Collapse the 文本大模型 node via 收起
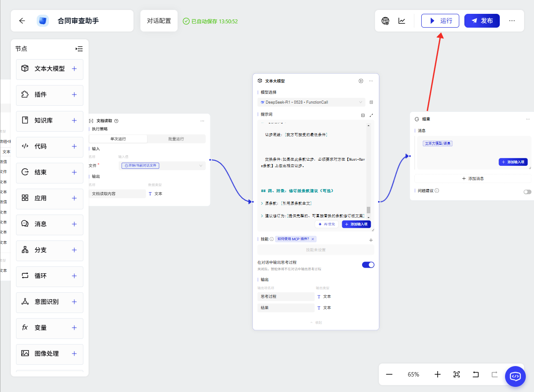 click(x=316, y=322)
